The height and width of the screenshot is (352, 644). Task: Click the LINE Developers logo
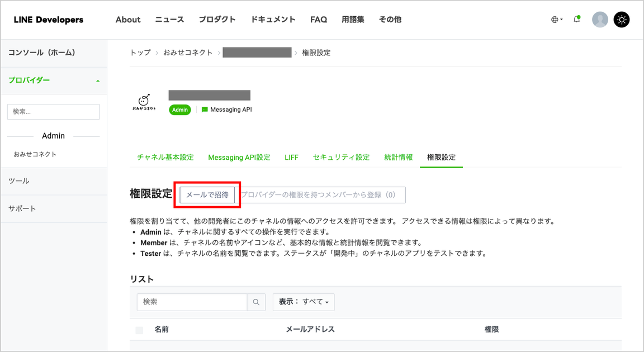49,20
